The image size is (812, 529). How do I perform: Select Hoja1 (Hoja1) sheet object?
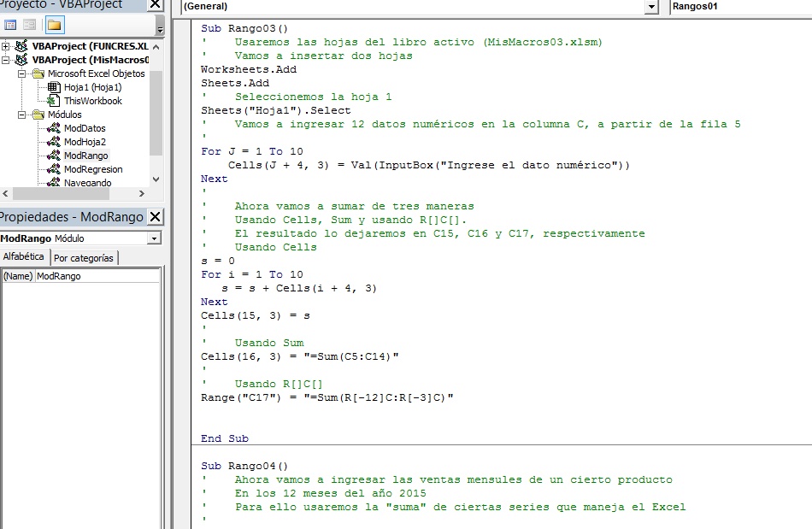point(92,87)
